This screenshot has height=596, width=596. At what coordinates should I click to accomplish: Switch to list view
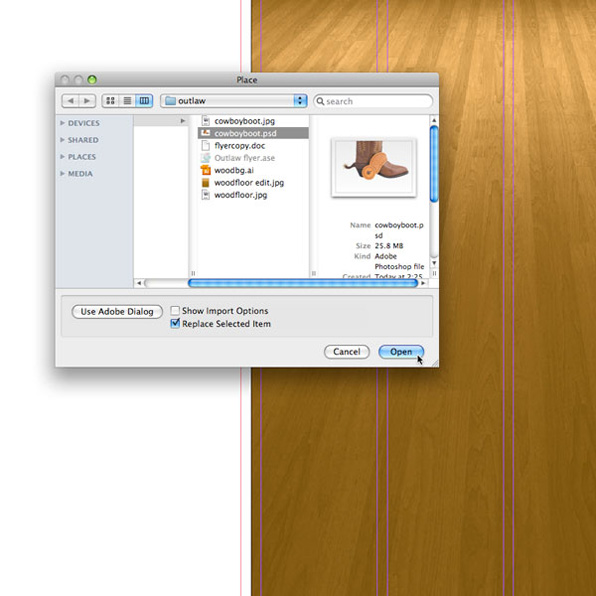point(127,101)
